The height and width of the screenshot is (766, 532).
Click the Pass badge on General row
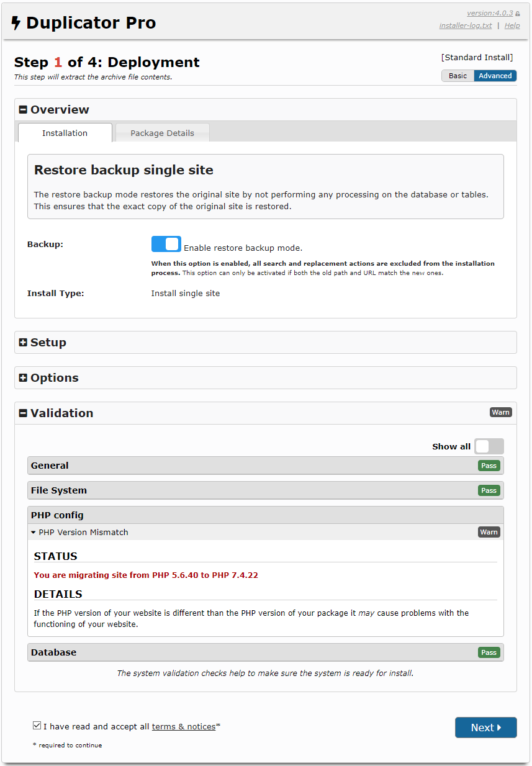[489, 466]
